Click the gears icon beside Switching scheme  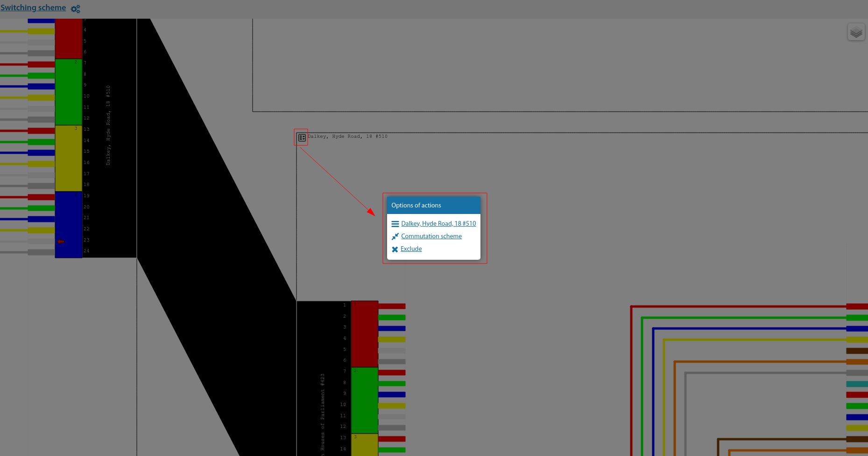click(x=75, y=9)
